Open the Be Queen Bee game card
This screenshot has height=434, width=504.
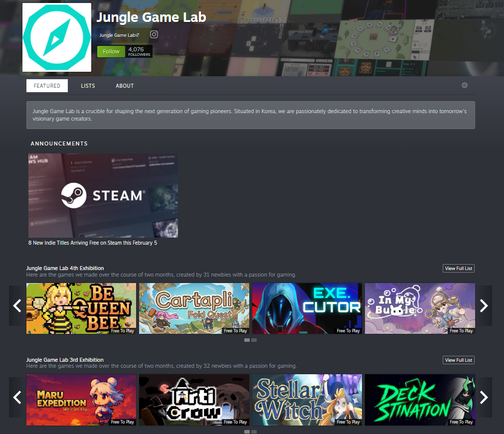click(81, 308)
